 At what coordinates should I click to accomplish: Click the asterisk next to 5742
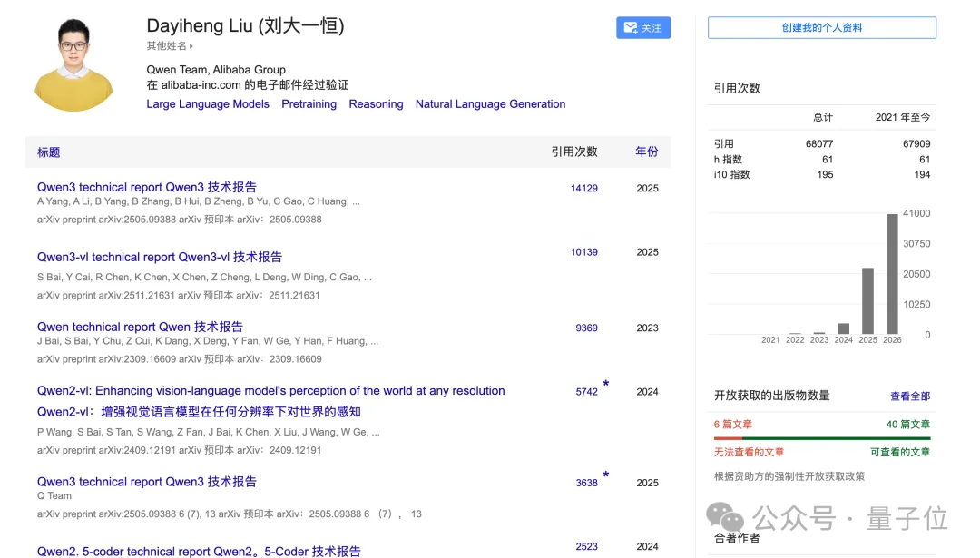click(605, 384)
